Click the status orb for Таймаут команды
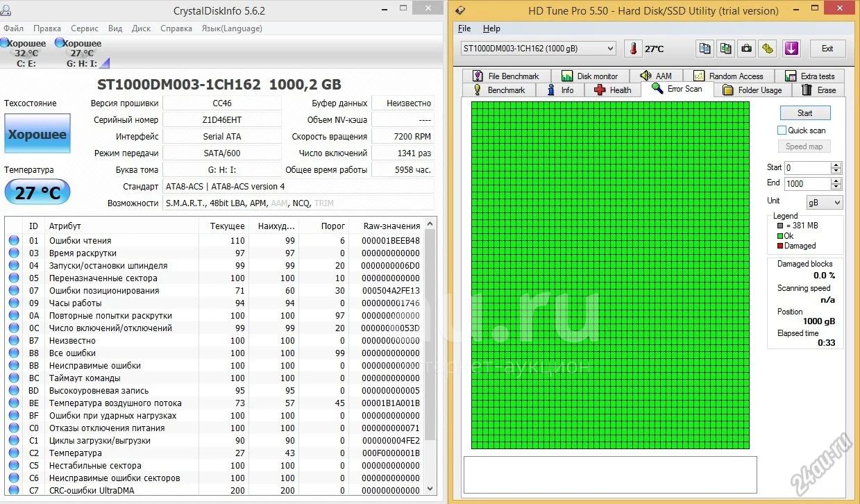Viewport: 860px width, 504px height. point(14,378)
